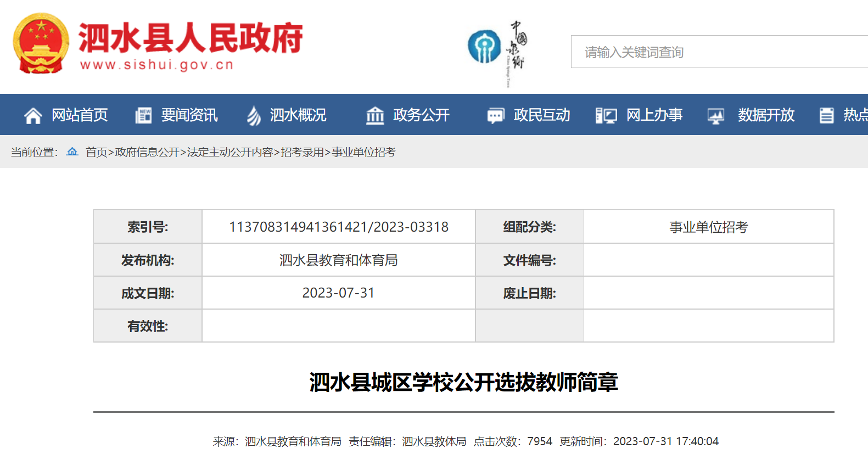The height and width of the screenshot is (454, 868).
Task: Open the 要闻资讯 menu item
Action: coord(189,115)
